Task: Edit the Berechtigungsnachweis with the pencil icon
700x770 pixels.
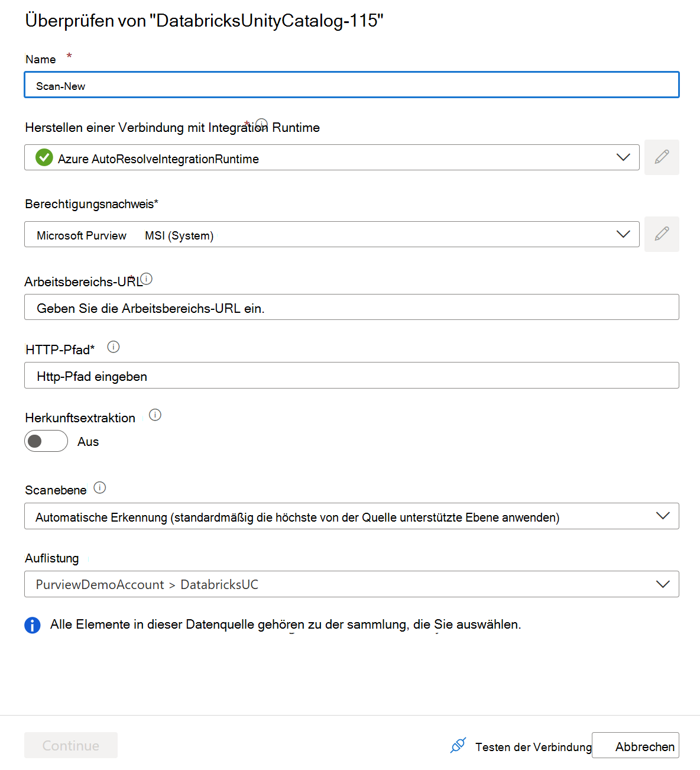Action: click(662, 234)
